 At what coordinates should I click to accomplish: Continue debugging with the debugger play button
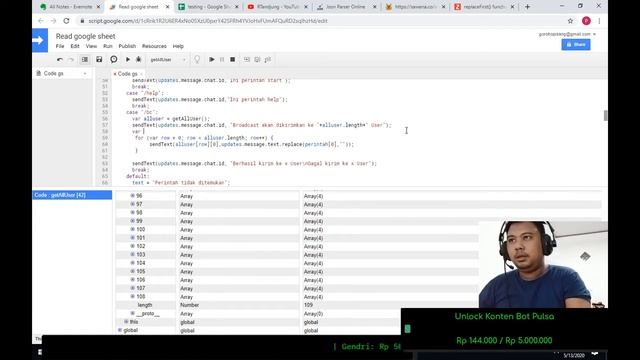click(211, 60)
